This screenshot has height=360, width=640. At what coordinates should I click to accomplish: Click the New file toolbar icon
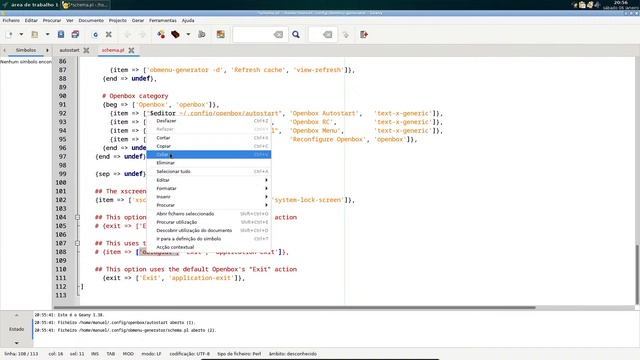(9, 35)
